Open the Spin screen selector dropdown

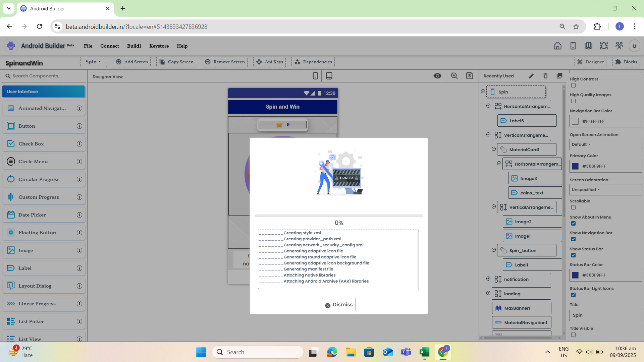click(93, 62)
